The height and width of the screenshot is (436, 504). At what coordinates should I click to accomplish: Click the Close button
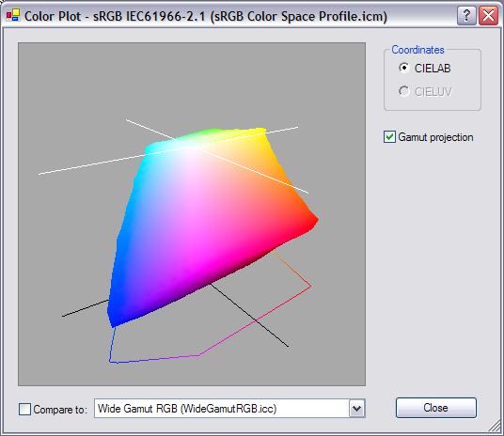[x=436, y=408]
